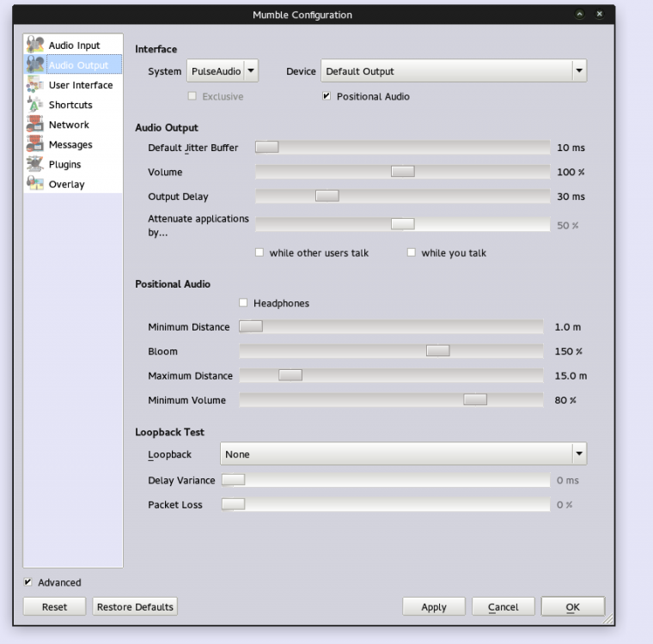This screenshot has width=653, height=644.
Task: Check 'while other users talk' option
Action: point(259,253)
